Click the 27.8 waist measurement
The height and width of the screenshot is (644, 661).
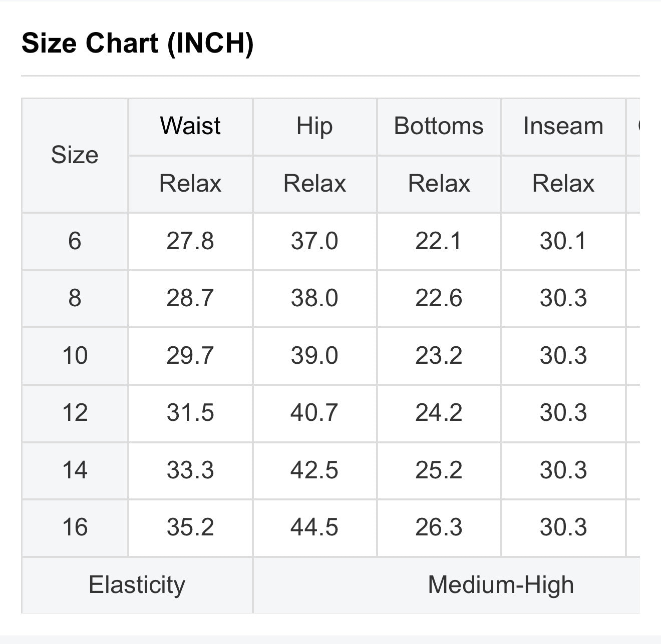point(190,241)
